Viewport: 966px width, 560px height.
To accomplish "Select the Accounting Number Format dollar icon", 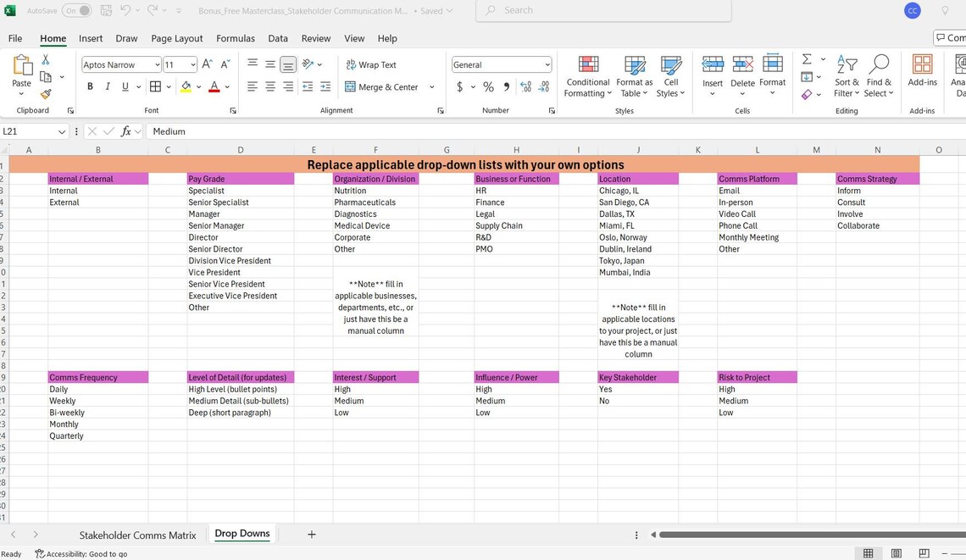I will click(x=460, y=86).
